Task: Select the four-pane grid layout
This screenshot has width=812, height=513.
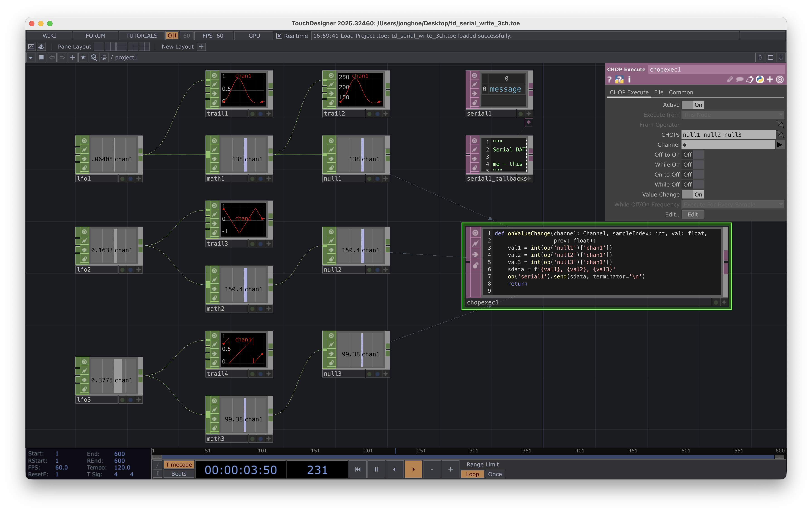Action: 144,46
